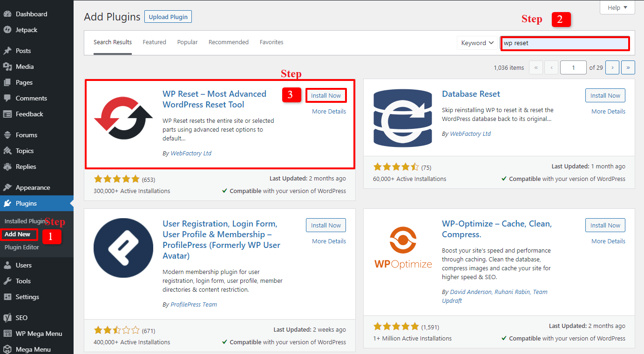The image size is (644, 354).
Task: Install the WP-Optimize plugin now
Action: pyautogui.click(x=605, y=225)
